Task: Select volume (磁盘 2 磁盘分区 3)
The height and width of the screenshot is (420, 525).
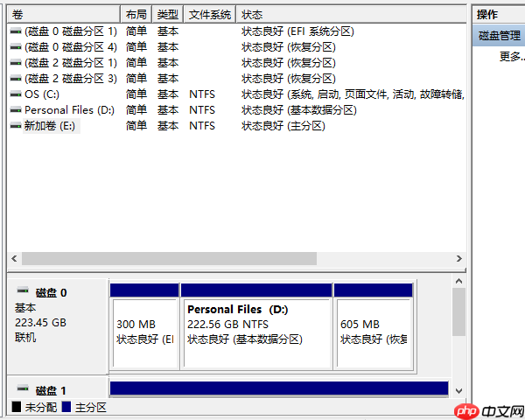Action: click(x=71, y=79)
